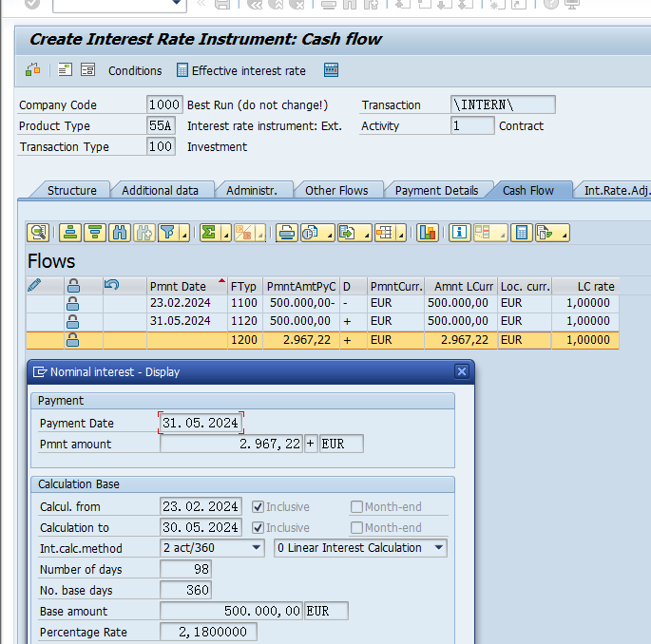The height and width of the screenshot is (644, 651).
Task: Click the Display graphic chart icon
Action: 427,232
